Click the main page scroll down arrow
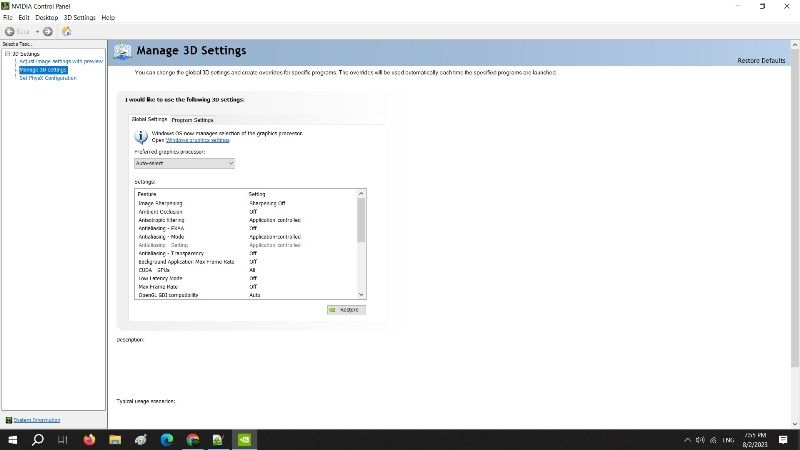Viewport: 800px width, 450px height. pos(795,424)
